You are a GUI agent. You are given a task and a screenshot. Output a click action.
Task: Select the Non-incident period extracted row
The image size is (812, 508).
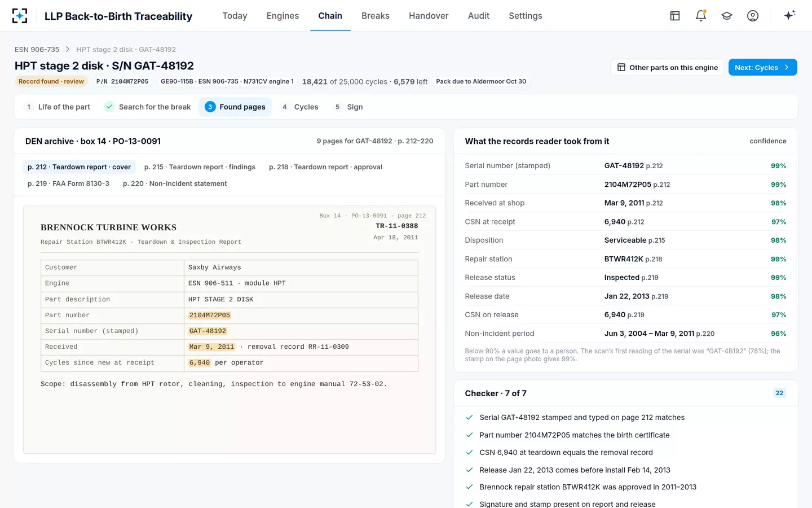625,334
